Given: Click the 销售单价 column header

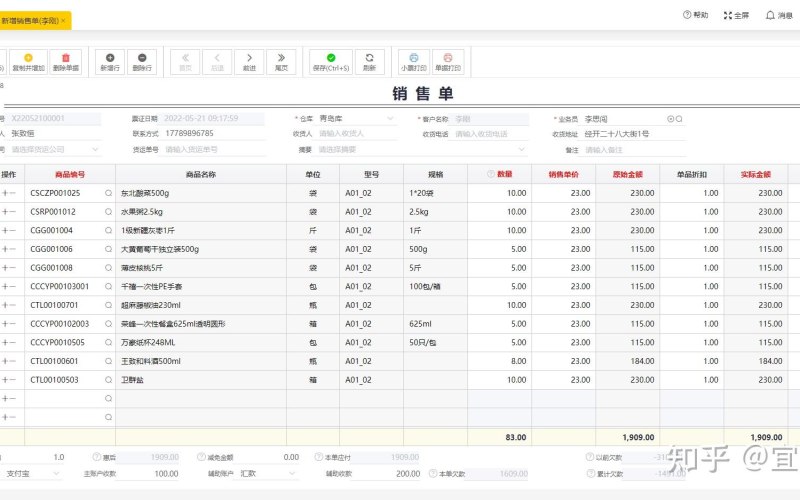Looking at the screenshot, I should pos(563,174).
